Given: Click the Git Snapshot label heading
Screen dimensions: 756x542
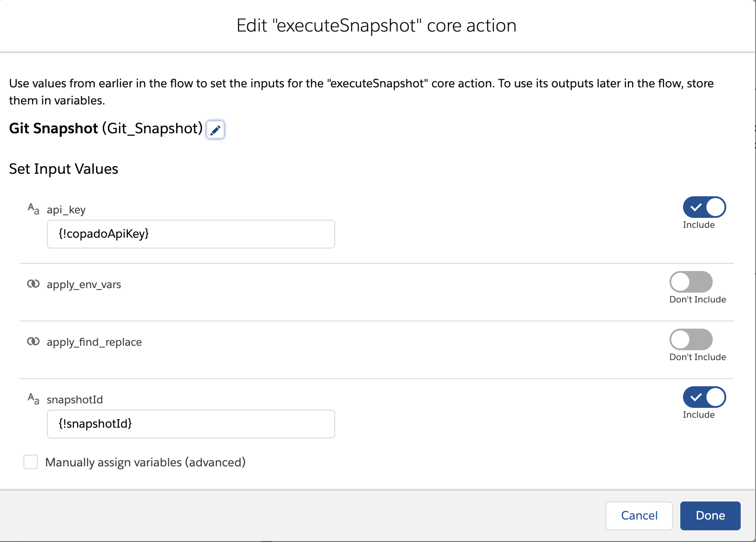Looking at the screenshot, I should (106, 129).
